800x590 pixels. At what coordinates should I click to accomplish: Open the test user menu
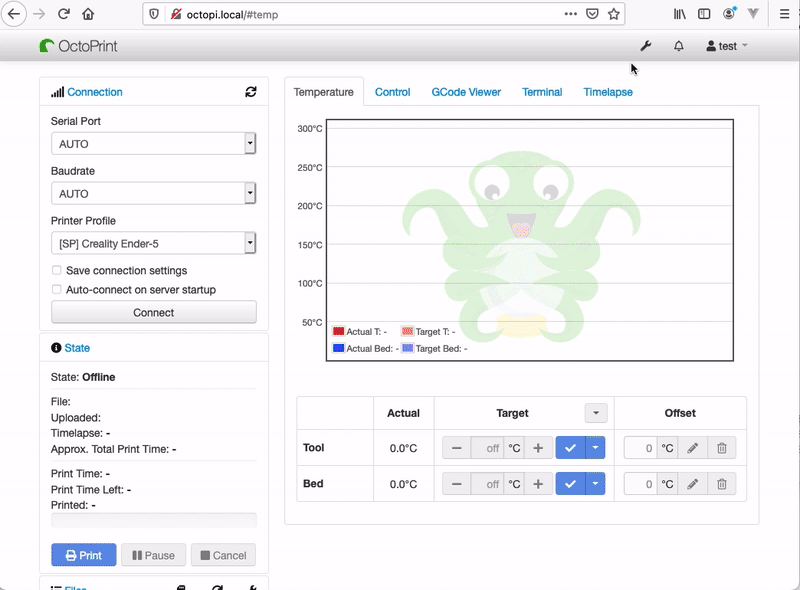(x=727, y=46)
